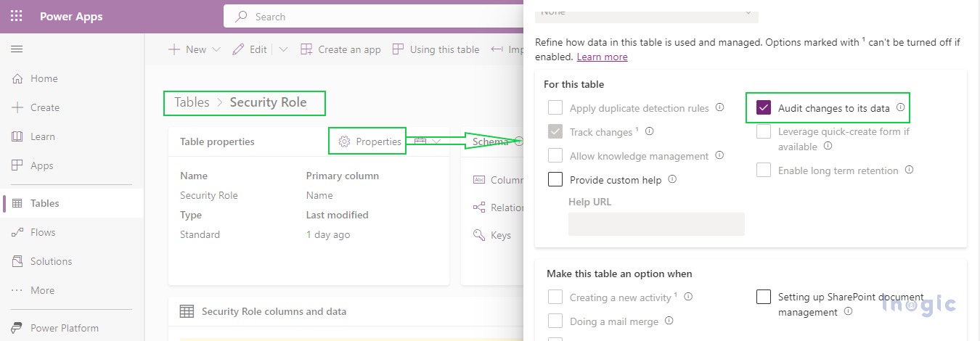Expand the New dropdown chevron
Viewport: 980px width, 341px height.
pos(216,49)
